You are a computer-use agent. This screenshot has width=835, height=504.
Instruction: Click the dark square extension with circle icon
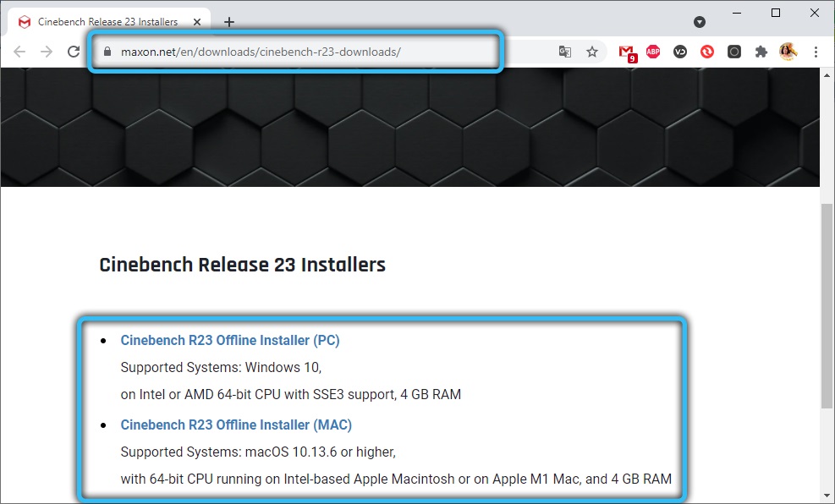pyautogui.click(x=734, y=52)
